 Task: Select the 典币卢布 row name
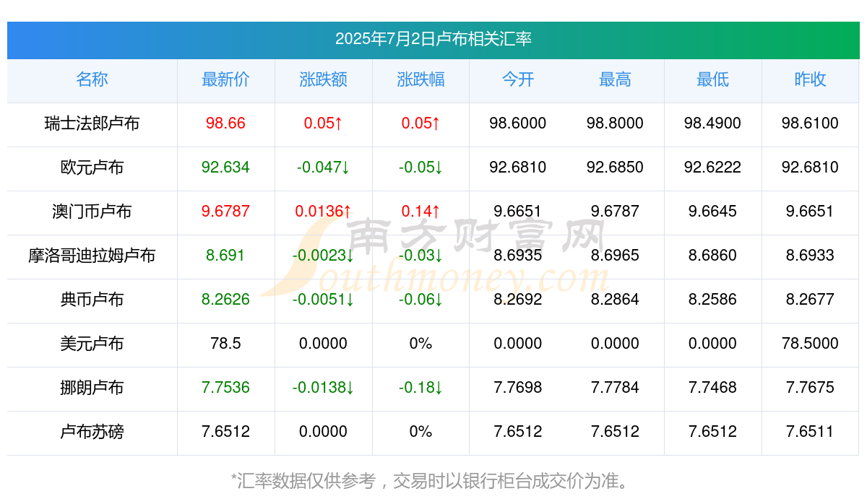[x=92, y=300]
